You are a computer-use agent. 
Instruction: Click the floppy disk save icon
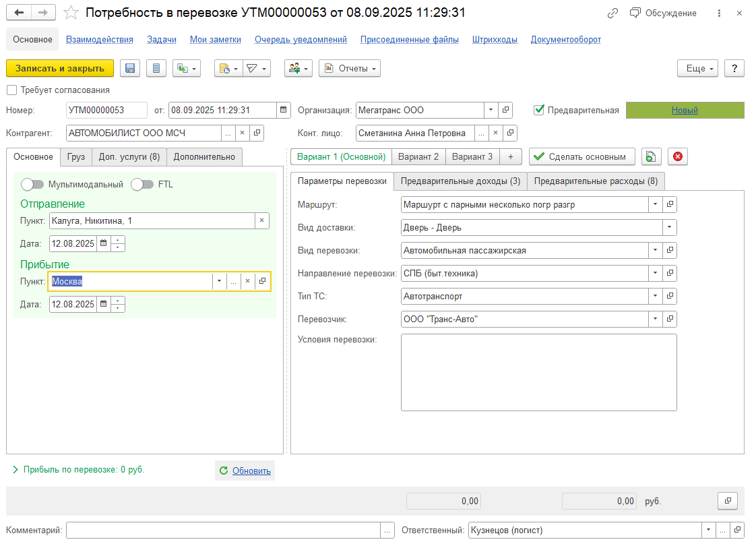coord(130,68)
